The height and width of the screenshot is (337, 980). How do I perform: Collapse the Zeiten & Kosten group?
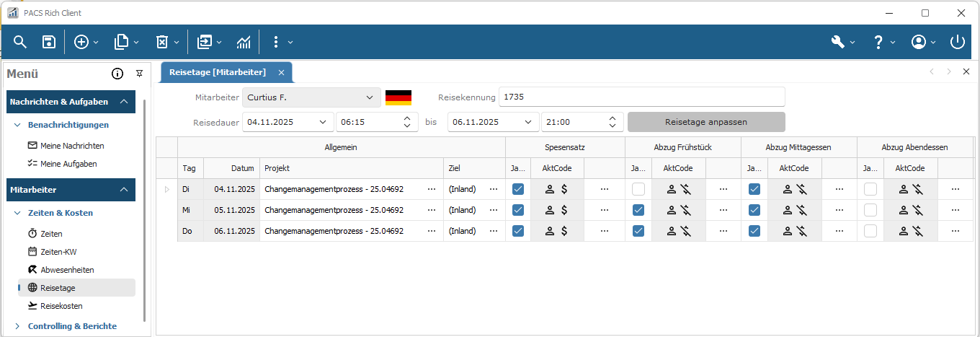pos(17,213)
